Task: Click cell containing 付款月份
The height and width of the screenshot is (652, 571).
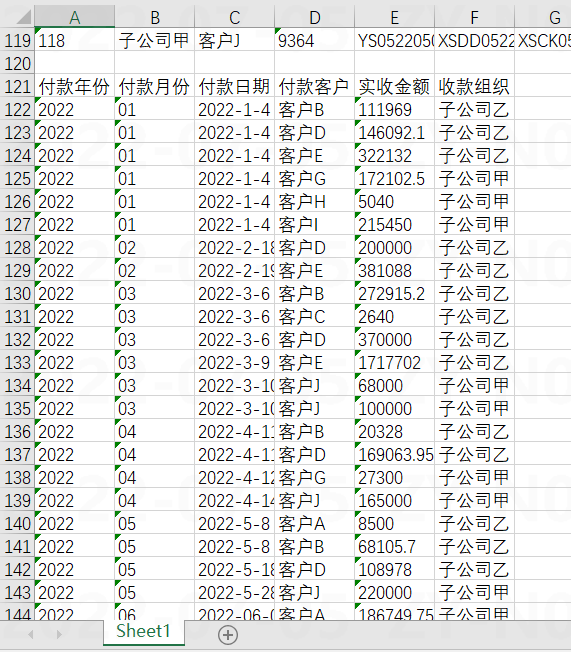Action: [155, 86]
